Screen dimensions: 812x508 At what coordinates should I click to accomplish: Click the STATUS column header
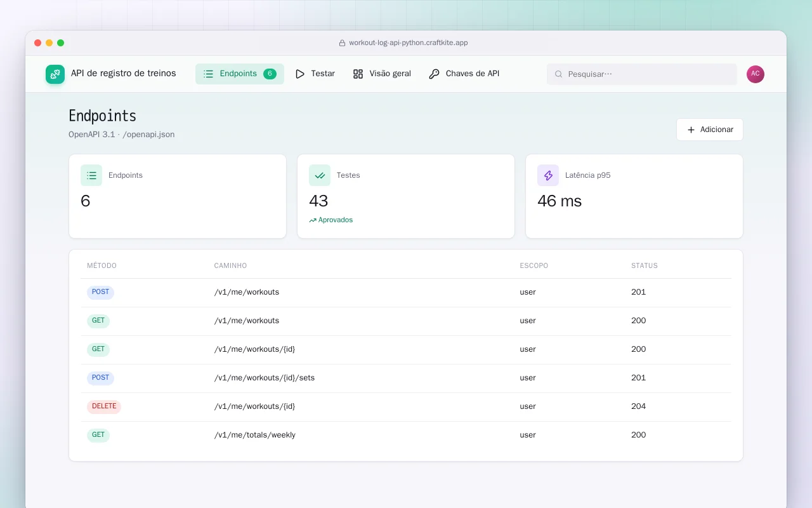coord(645,265)
